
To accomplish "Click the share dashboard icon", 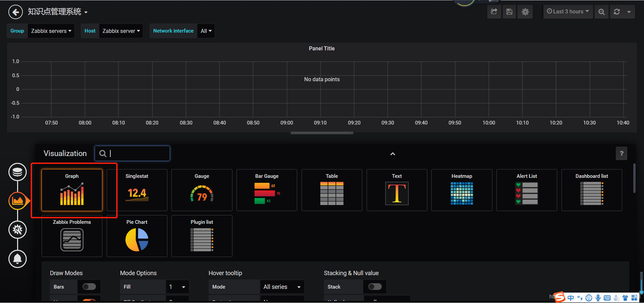I will point(494,12).
